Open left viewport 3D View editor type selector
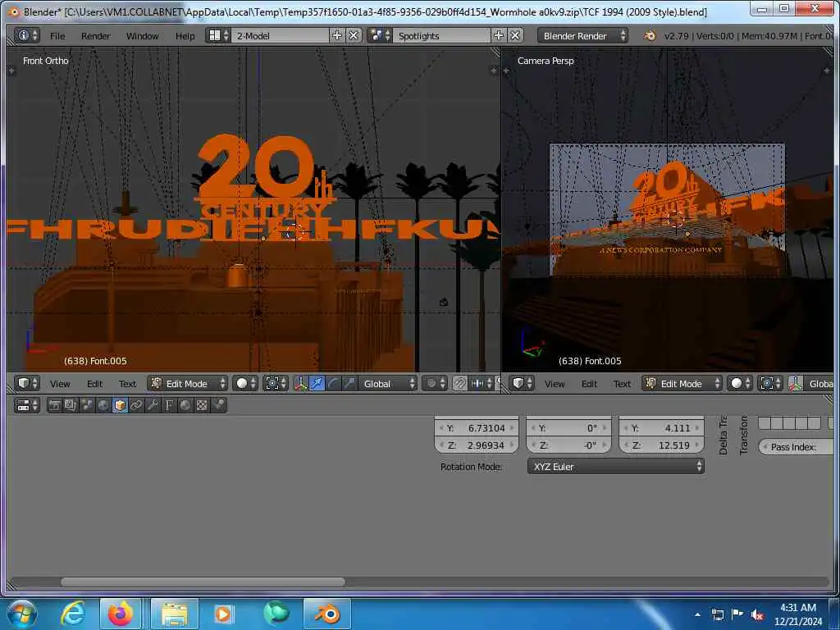The height and width of the screenshot is (630, 840). coord(27,384)
